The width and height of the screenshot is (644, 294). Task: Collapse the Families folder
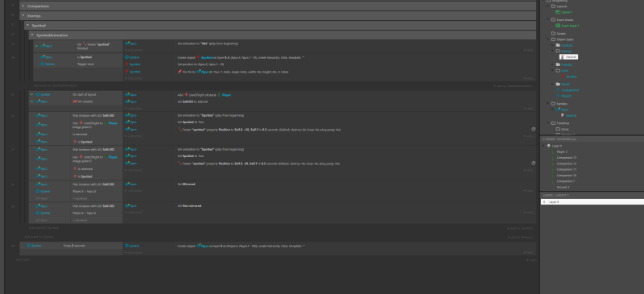[548, 104]
